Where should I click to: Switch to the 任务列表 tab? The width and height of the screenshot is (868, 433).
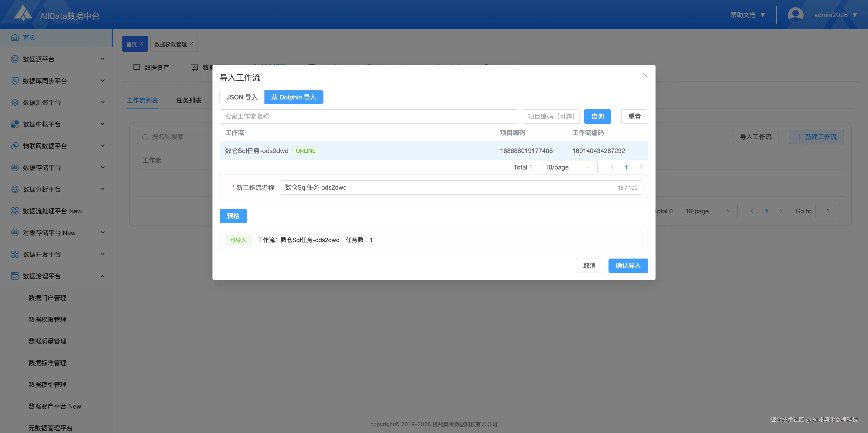189,100
